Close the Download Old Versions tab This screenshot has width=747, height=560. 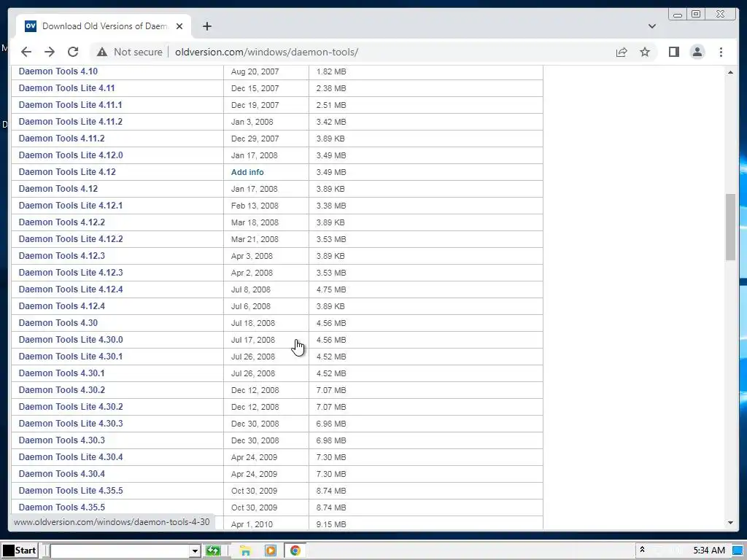tap(179, 26)
